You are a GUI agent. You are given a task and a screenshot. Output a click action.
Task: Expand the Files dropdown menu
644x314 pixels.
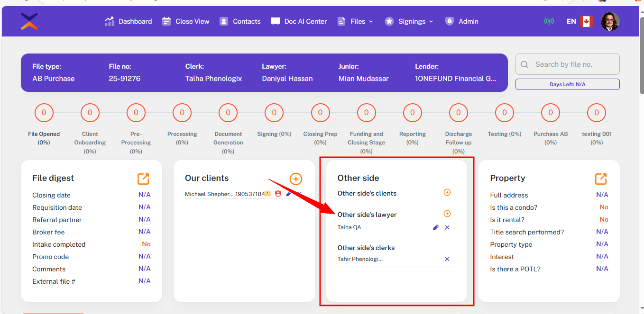[355, 21]
